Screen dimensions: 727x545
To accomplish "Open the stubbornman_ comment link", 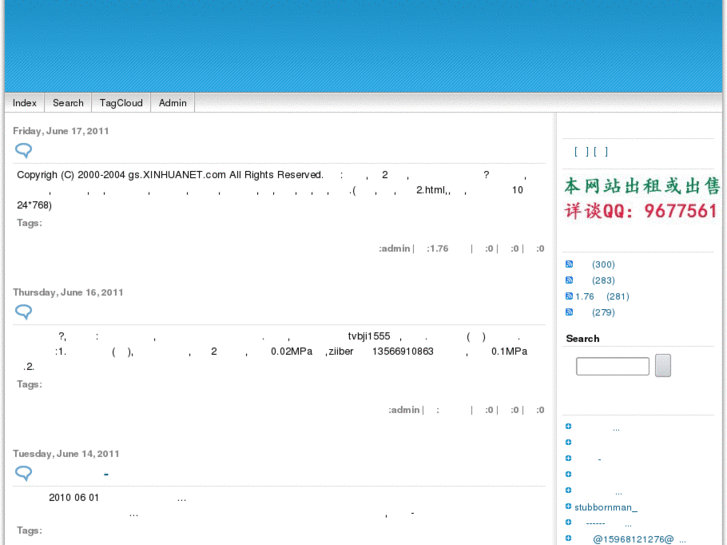I will click(x=606, y=507).
